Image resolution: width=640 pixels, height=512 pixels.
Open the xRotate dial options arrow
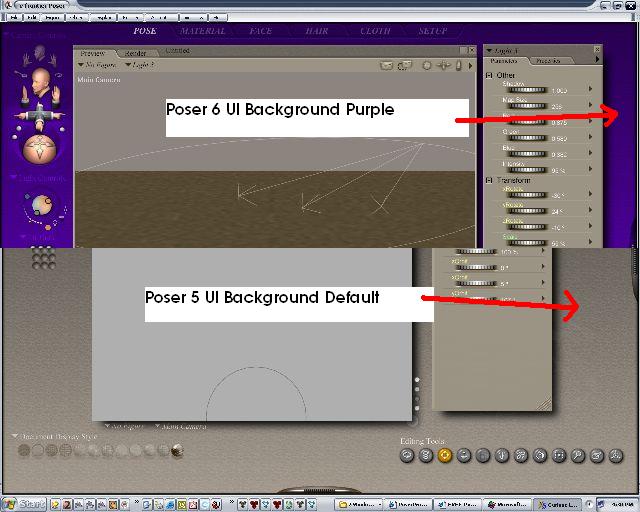(x=590, y=194)
